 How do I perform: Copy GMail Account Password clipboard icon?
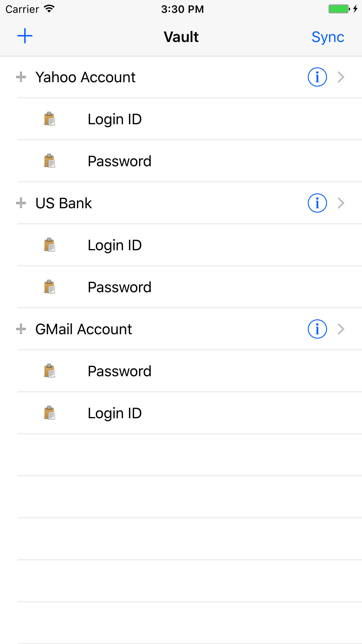[50, 371]
